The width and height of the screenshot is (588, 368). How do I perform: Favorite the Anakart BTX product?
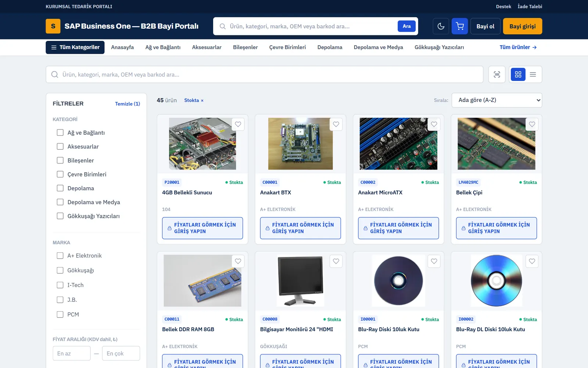336,124
